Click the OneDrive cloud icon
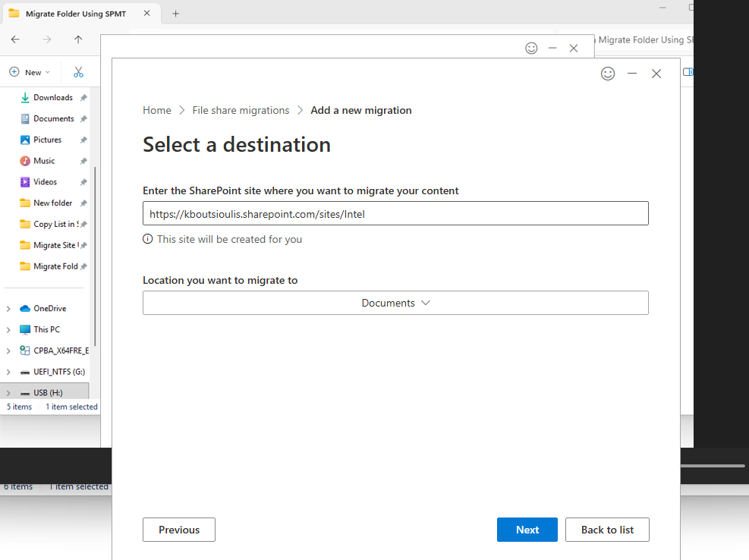 [25, 309]
